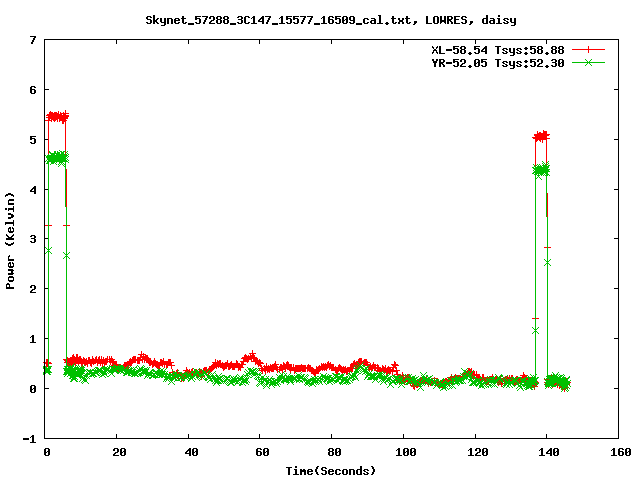Click the YR-52.05 Tsys:52.30 legend label
The image size is (640, 480).
498,63
